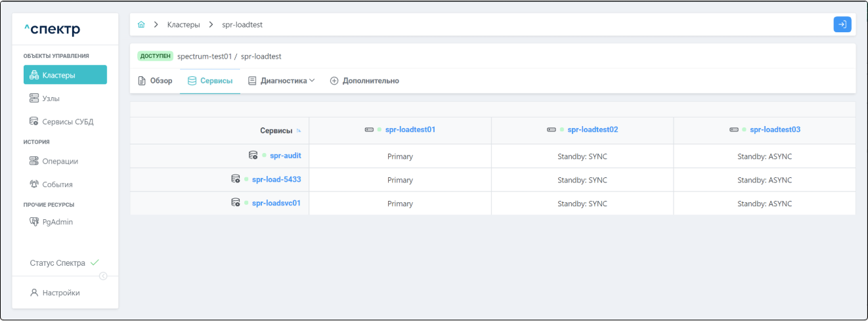The width and height of the screenshot is (868, 321).
Task: Switch to the Обзор tab
Action: (155, 81)
